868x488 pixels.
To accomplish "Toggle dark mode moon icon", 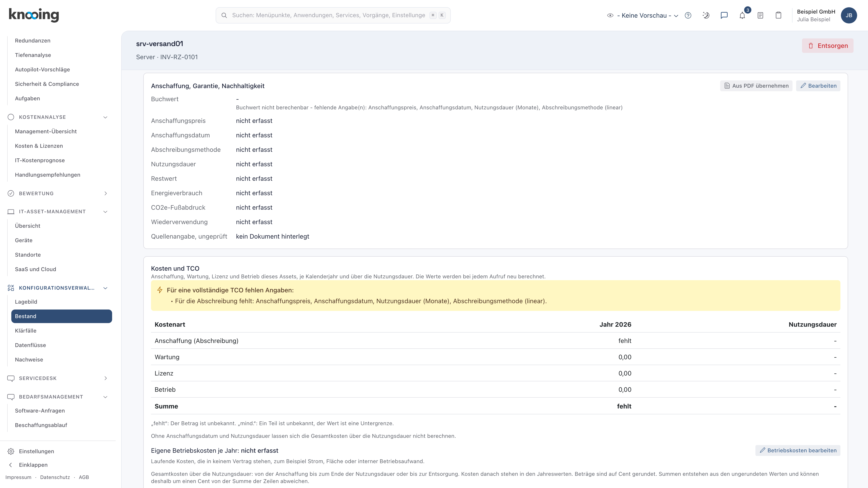I will tap(706, 16).
